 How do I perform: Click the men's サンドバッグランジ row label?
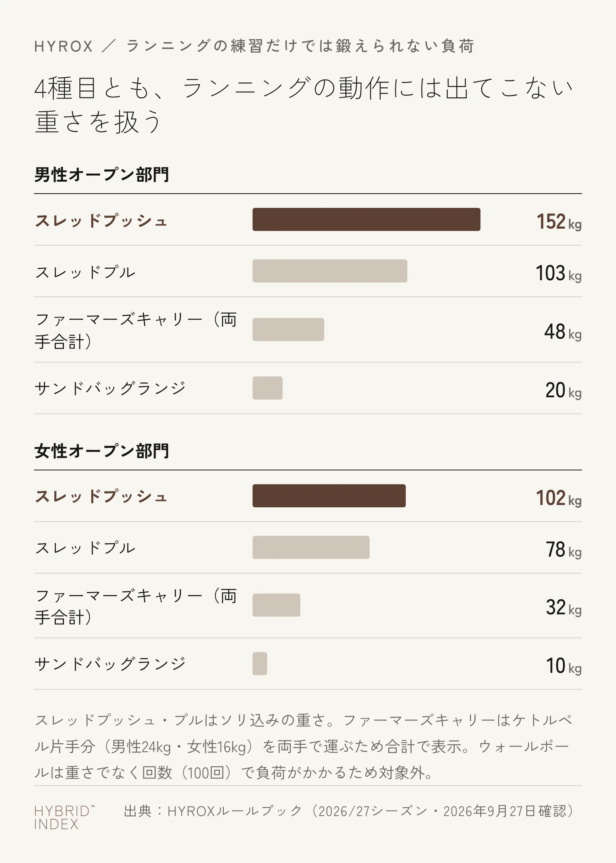click(110, 388)
